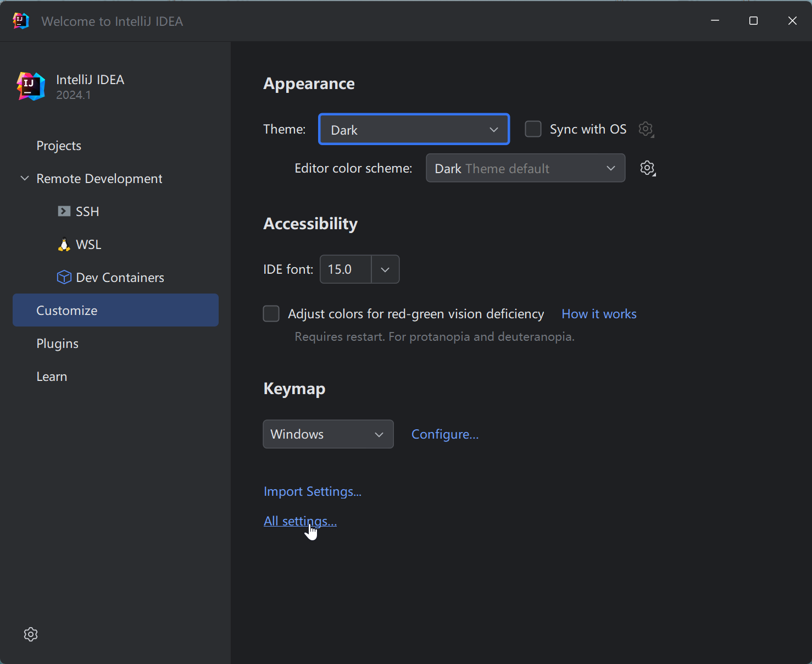Minimize the Welcome window
This screenshot has width=812, height=664.
click(x=715, y=21)
